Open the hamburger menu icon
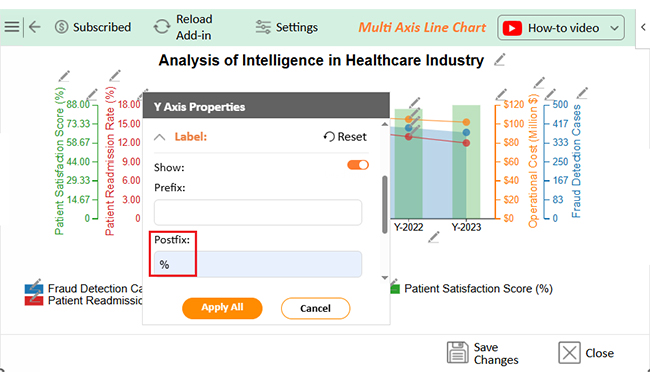650x381 pixels. click(12, 27)
